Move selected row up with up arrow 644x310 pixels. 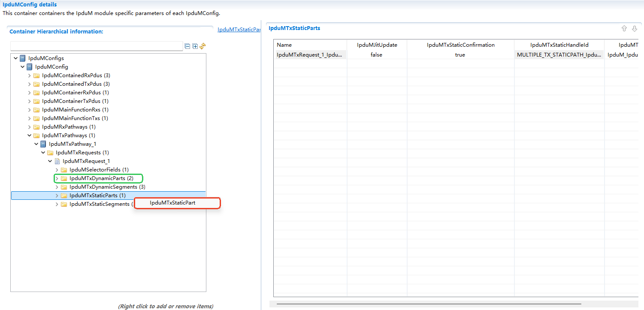(x=624, y=29)
